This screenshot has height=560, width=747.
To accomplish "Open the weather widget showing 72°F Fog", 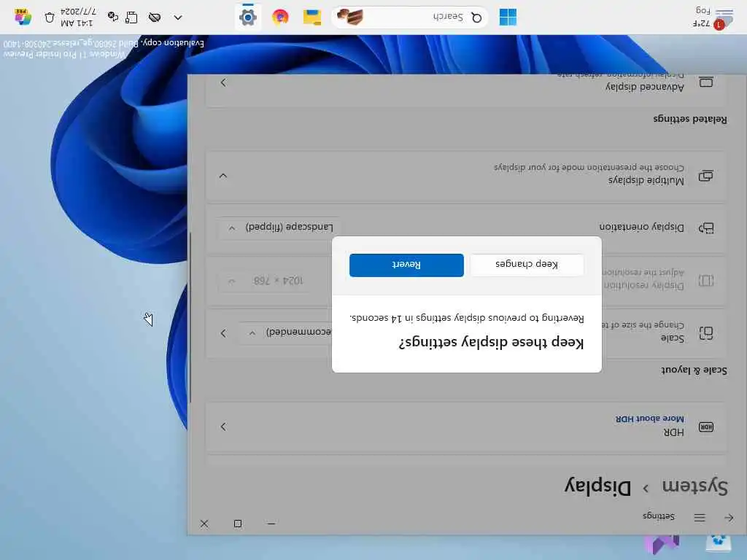I will [x=712, y=17].
